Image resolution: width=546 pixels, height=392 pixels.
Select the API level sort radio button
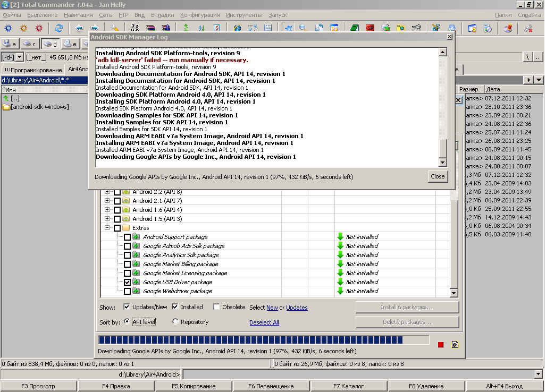127,322
